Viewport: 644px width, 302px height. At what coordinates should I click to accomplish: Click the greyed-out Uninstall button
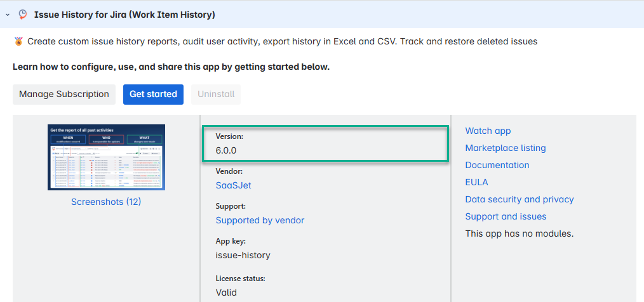(216, 94)
